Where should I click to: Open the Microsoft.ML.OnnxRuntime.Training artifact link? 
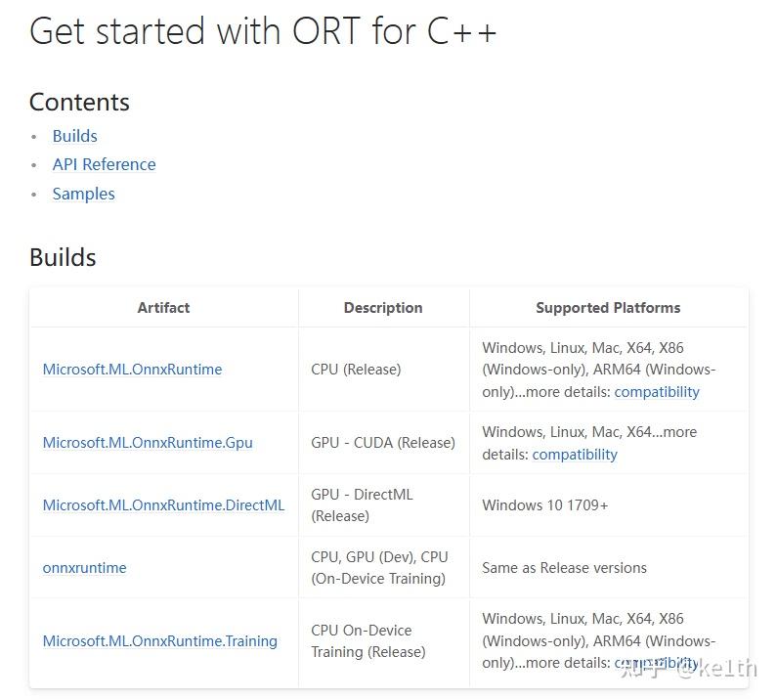pyautogui.click(x=160, y=641)
